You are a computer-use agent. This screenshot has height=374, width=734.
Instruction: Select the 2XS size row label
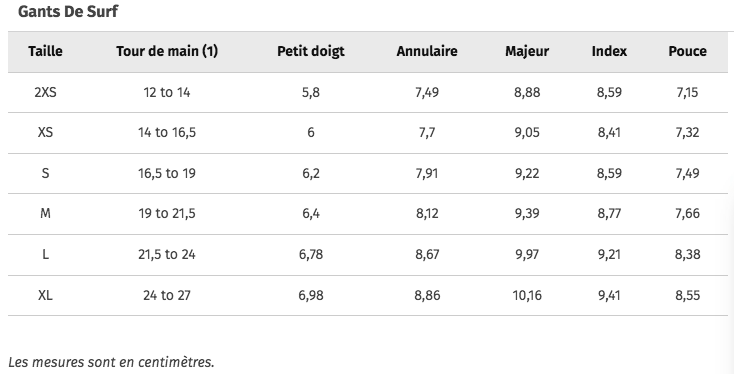pyautogui.click(x=45, y=92)
